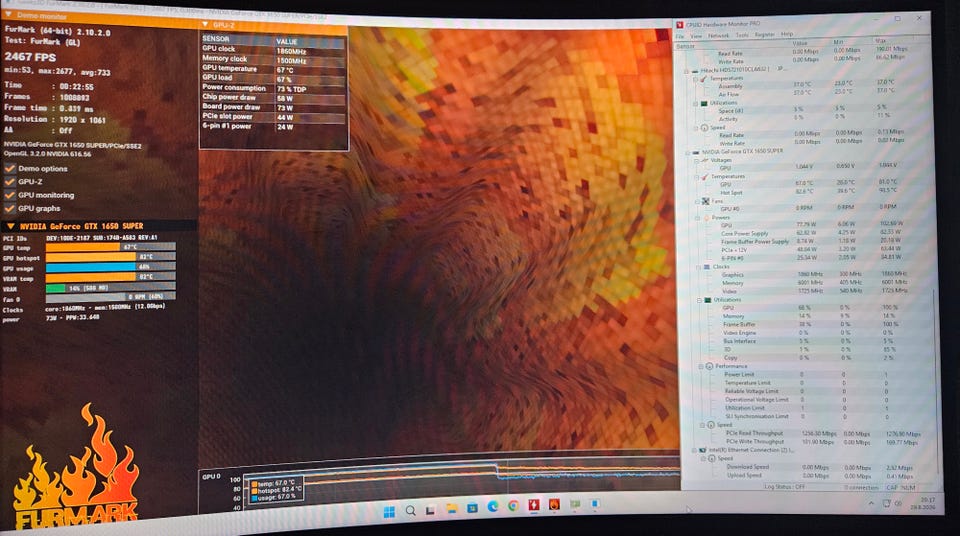Click the Hitachi hard drive icon

[x=695, y=70]
